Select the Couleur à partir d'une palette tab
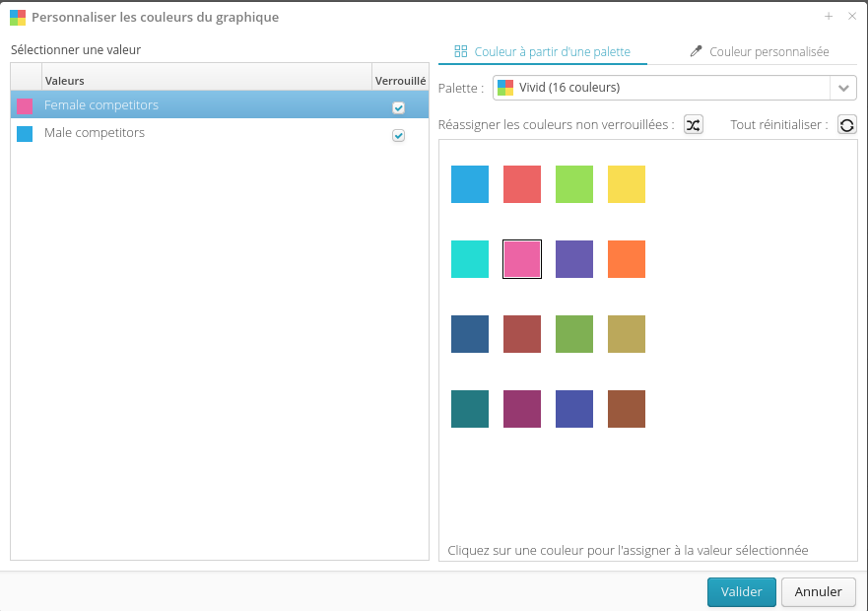This screenshot has height=611, width=868. tap(542, 51)
